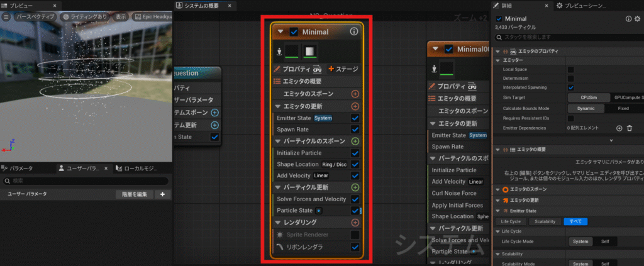Set Sim Target to CPUSim
This screenshot has height=266, width=644.
click(589, 97)
